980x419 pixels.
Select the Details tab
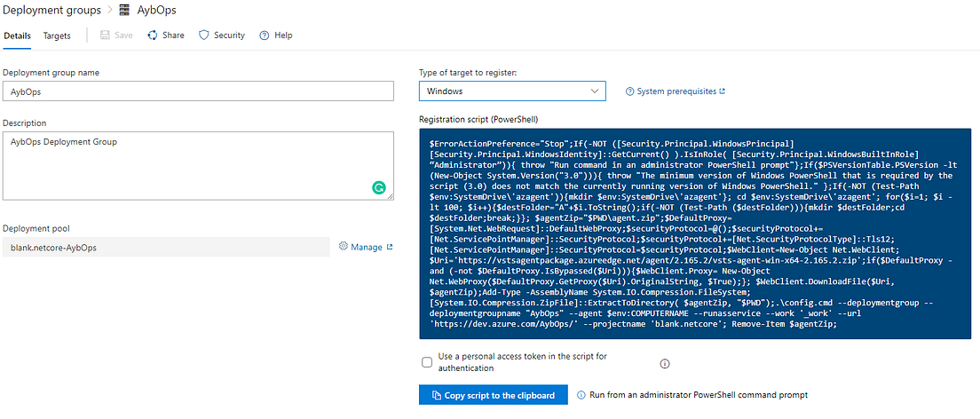[x=18, y=36]
